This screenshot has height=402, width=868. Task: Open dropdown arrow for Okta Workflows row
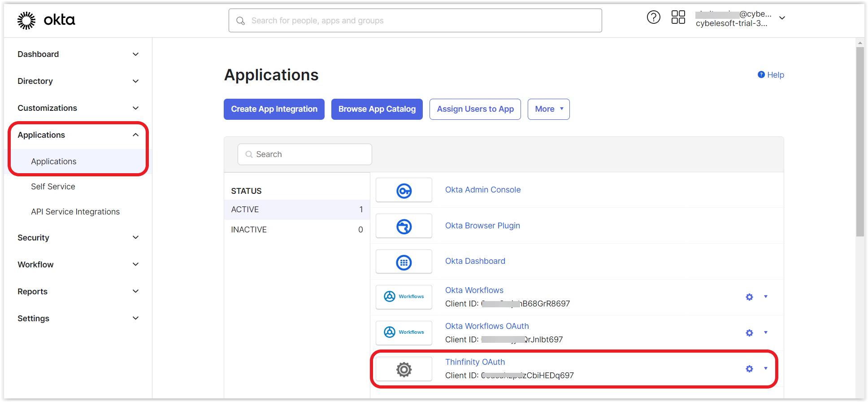tap(766, 297)
